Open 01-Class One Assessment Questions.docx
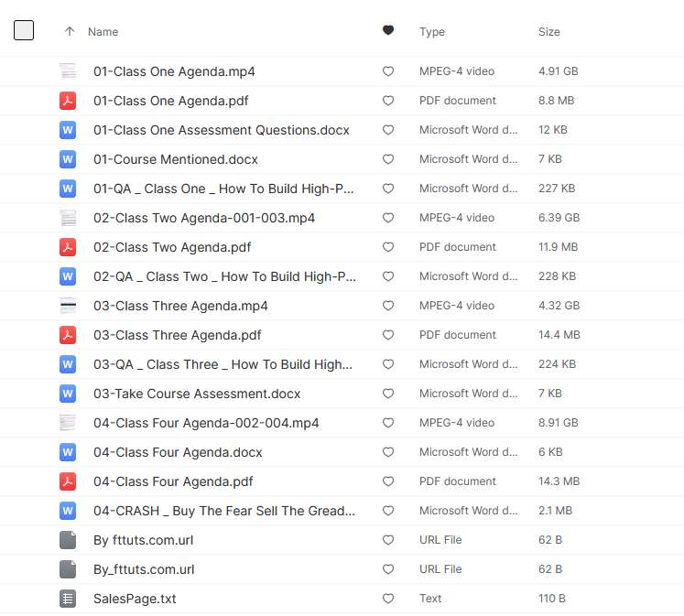 tap(221, 130)
